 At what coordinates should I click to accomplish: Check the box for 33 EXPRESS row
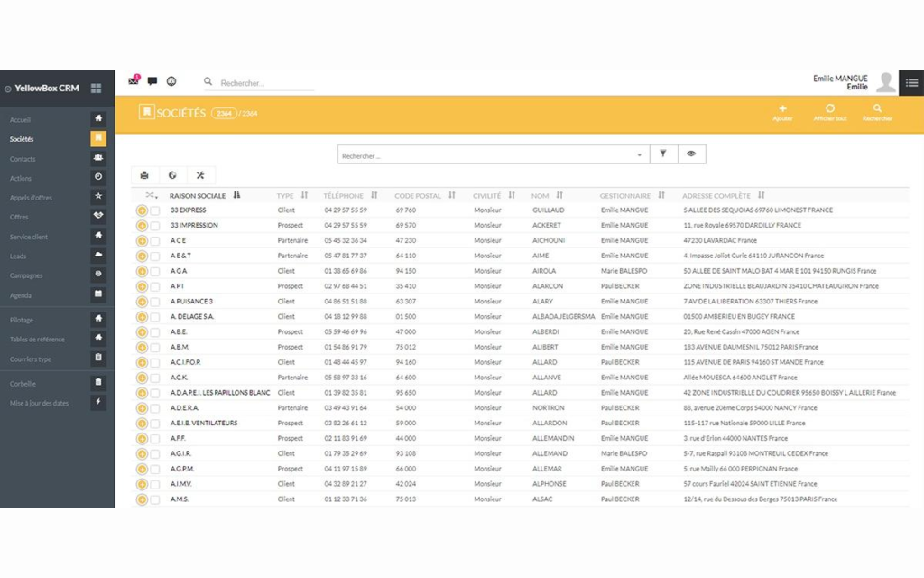pyautogui.click(x=155, y=210)
